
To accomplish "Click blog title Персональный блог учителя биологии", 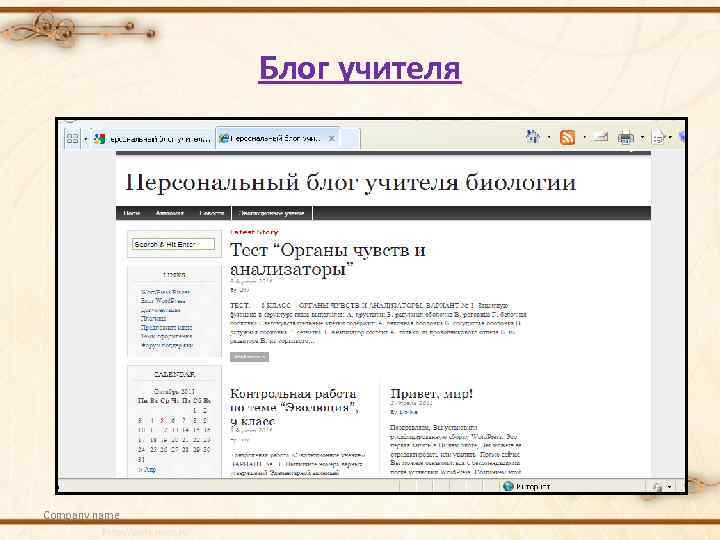I will [x=350, y=182].
